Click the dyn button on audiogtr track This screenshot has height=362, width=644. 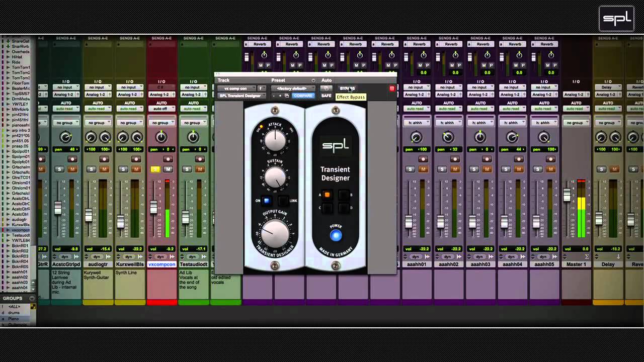97,256
